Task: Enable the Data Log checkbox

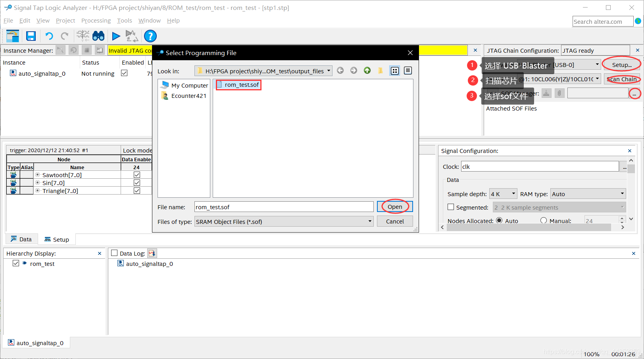Action: click(115, 253)
